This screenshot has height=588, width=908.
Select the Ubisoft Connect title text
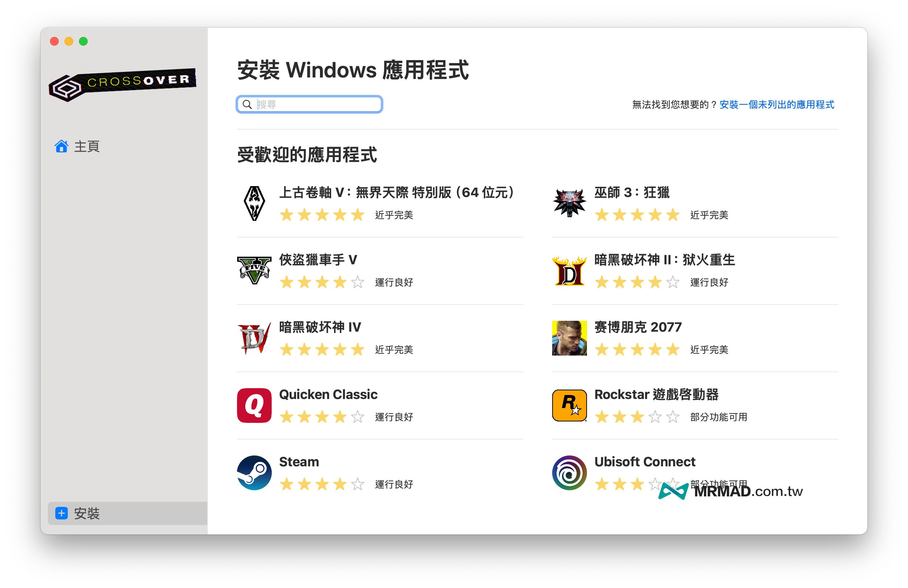pyautogui.click(x=645, y=462)
